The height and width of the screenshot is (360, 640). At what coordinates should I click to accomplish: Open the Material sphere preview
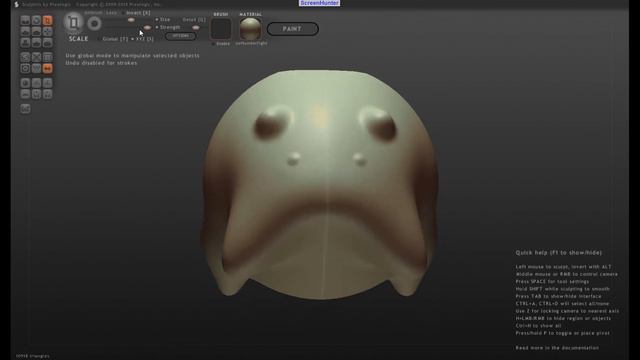[250, 29]
